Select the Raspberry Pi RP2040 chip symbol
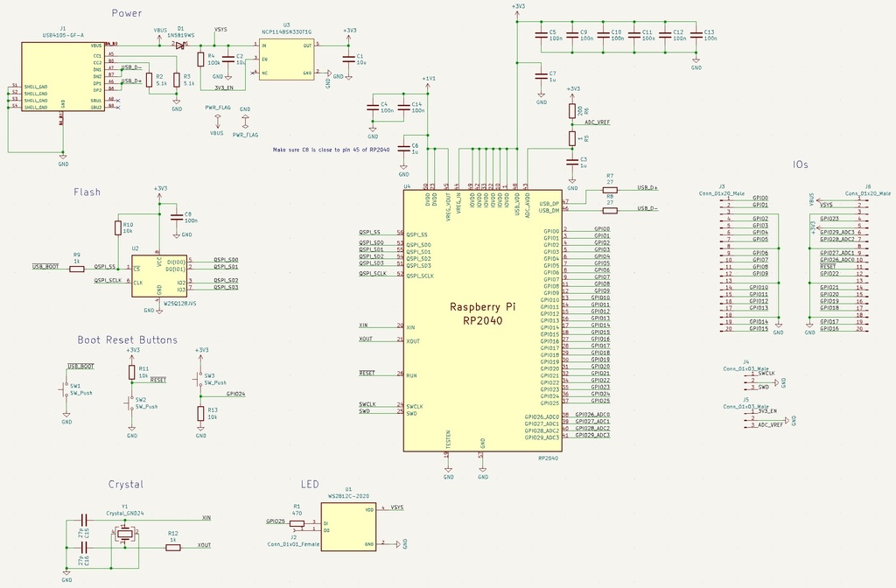This screenshot has height=588, width=896. point(483,320)
